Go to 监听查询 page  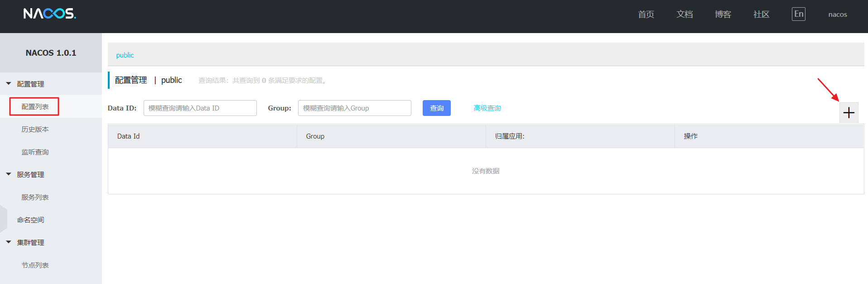click(35, 152)
